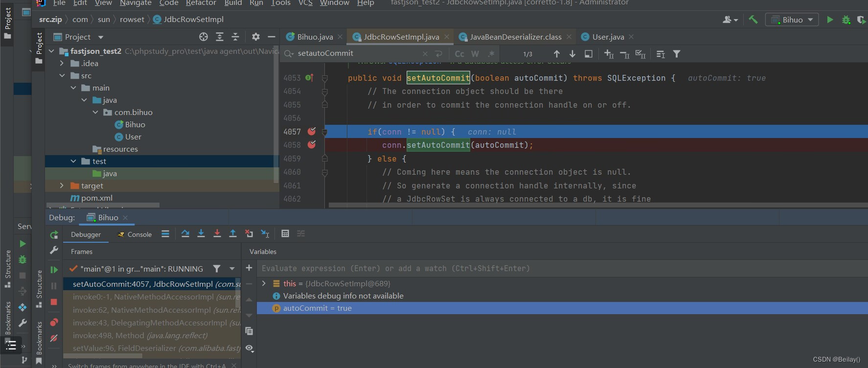Viewport: 868px width, 368px height.
Task: Open the Bihuo run configuration dropdown
Action: point(792,20)
